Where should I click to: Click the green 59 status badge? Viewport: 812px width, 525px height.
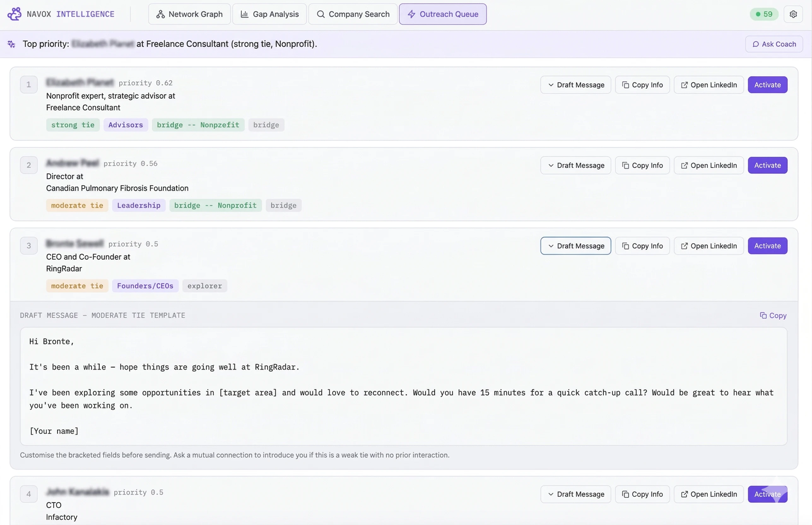[x=764, y=14]
